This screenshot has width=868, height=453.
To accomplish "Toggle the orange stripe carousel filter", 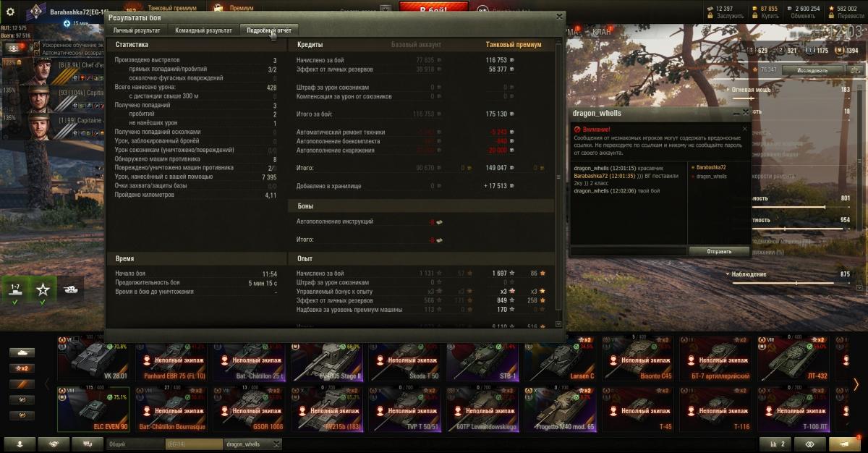I will tap(22, 384).
